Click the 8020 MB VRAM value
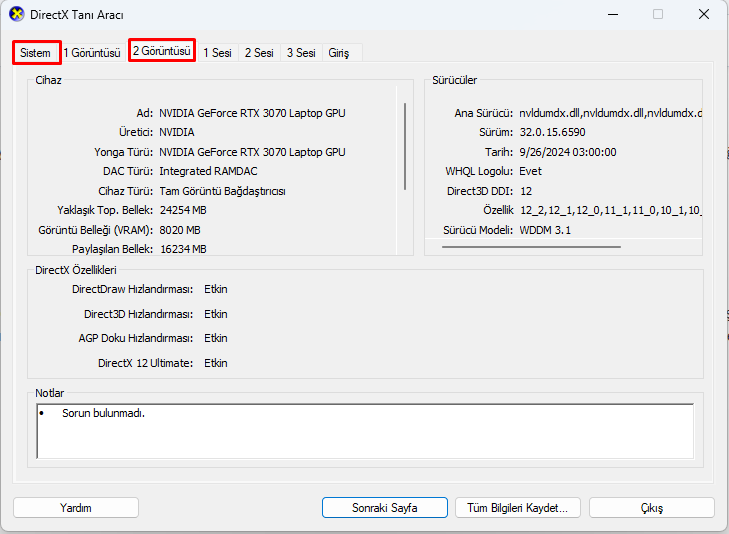This screenshot has width=729, height=534. pos(180,230)
